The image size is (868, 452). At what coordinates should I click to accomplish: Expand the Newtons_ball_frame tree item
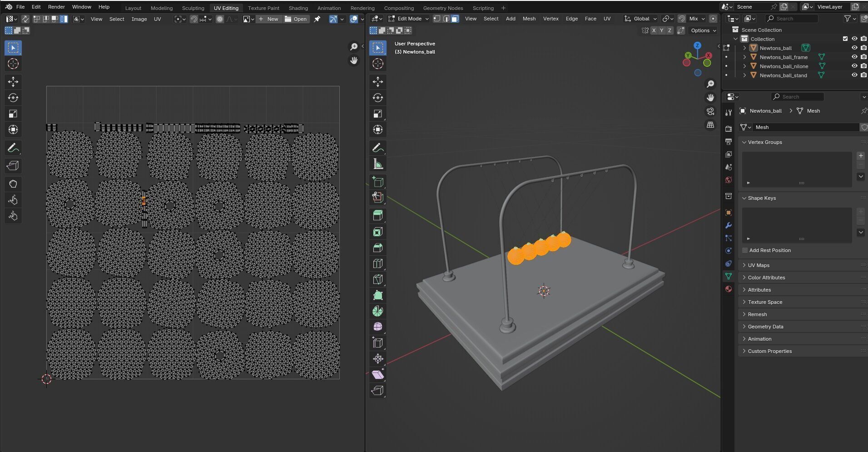click(x=744, y=57)
